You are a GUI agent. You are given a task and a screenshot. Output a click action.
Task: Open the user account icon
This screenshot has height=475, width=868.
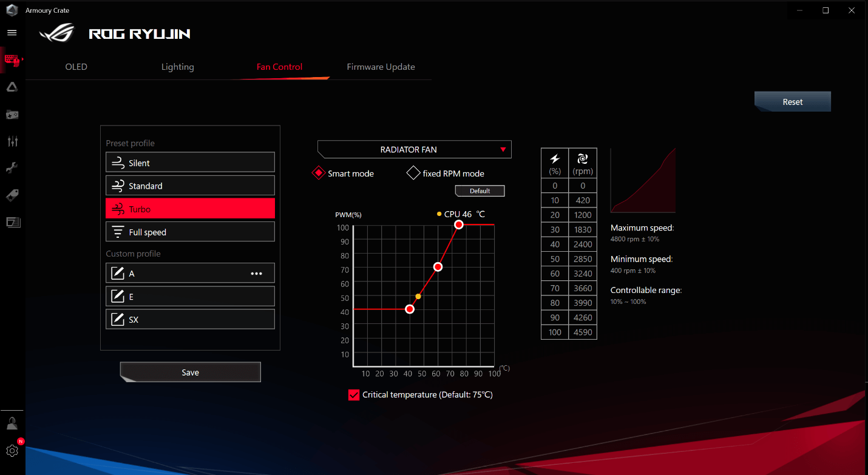click(x=12, y=423)
